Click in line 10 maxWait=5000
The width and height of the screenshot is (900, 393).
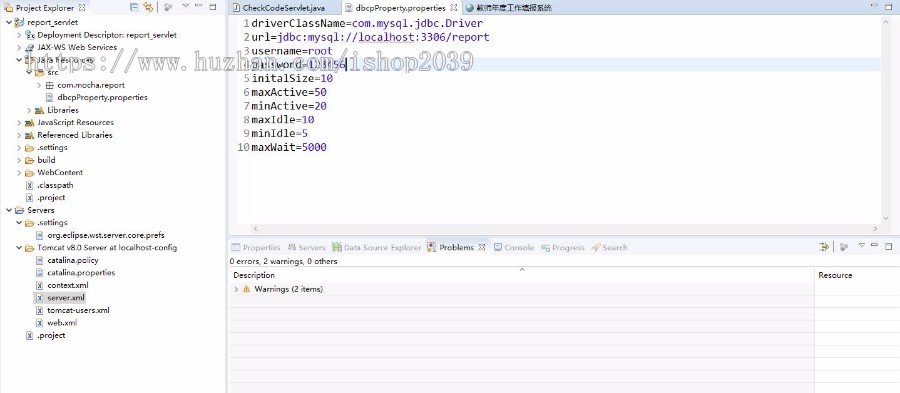[x=289, y=147]
